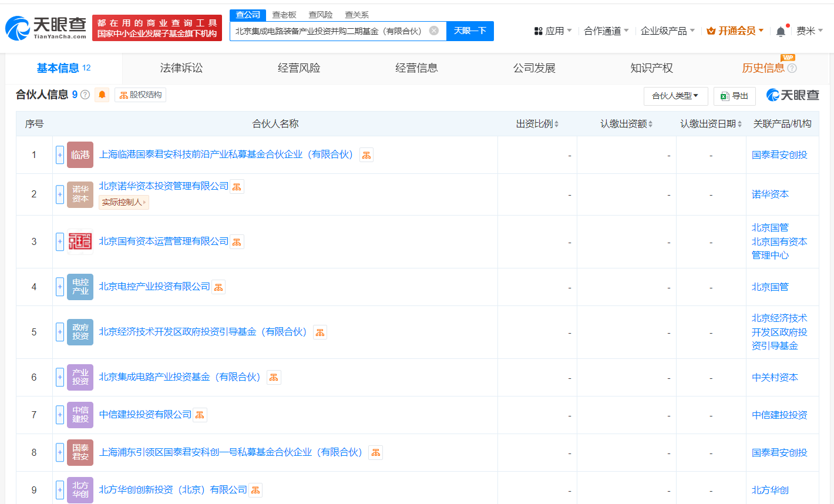Switch to the 经营信息 tab
The width and height of the screenshot is (834, 504).
point(416,68)
